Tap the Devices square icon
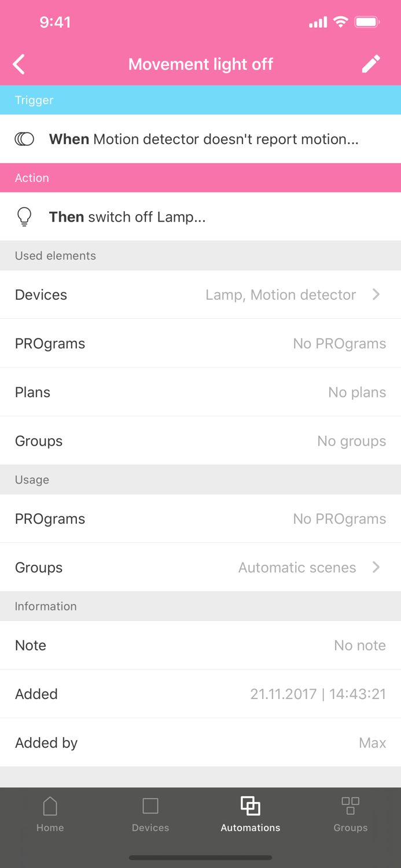 (150, 806)
